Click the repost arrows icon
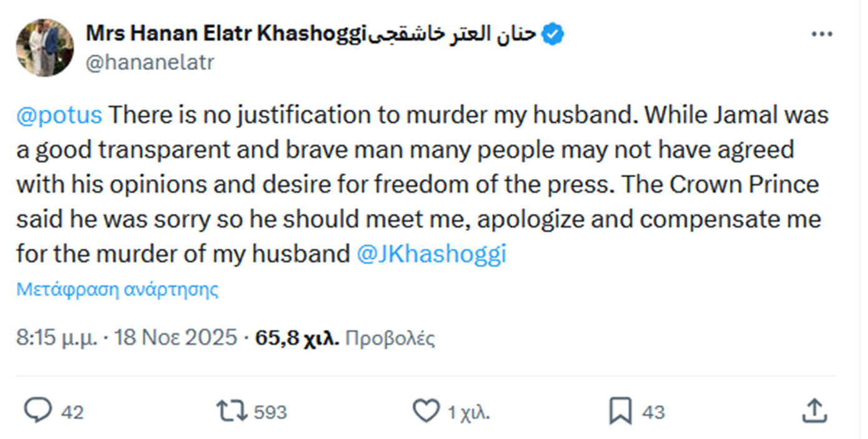Viewport: 868px width, 439px height. pyautogui.click(x=230, y=411)
